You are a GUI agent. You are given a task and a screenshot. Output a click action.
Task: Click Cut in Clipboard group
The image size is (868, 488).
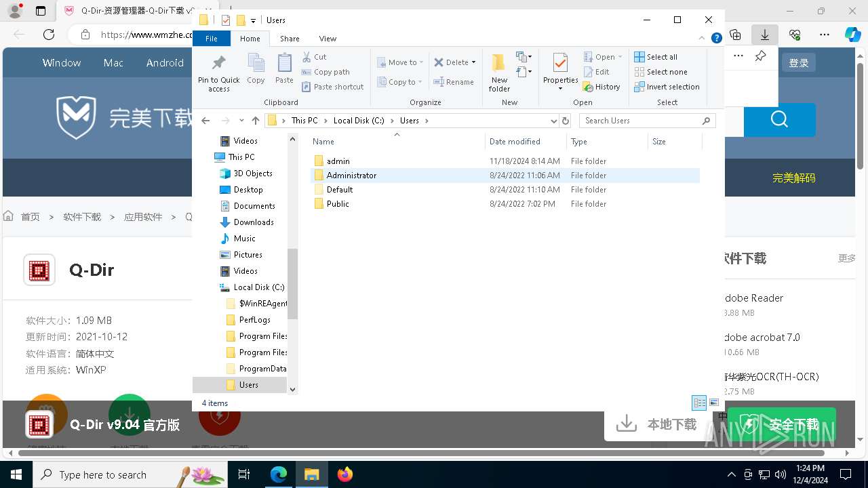point(315,57)
